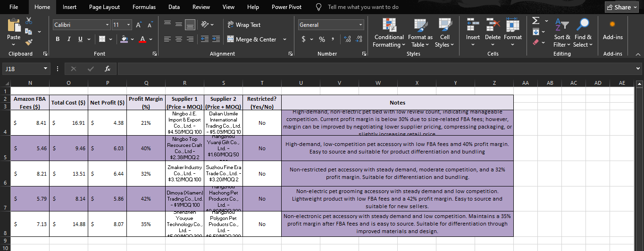The height and width of the screenshot is (251, 644).
Task: Click inside the formula bar input
Action: (376, 69)
